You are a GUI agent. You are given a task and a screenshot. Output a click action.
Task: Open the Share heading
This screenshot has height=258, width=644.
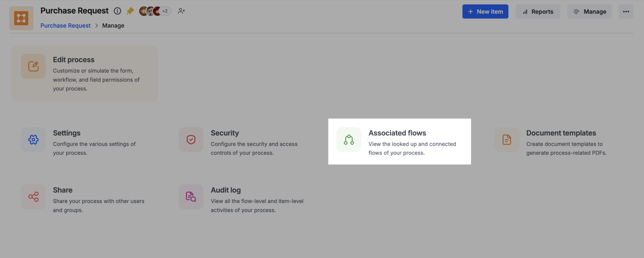(63, 190)
